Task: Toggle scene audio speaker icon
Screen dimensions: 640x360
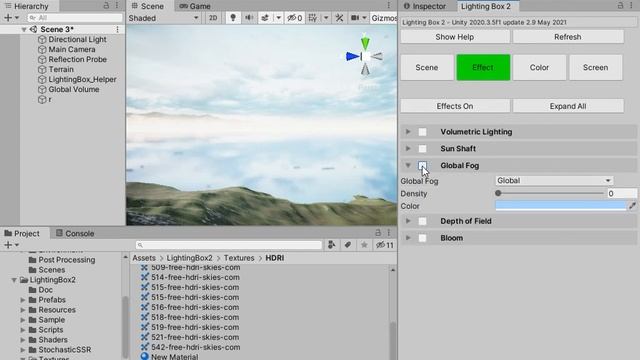Action: [249, 18]
